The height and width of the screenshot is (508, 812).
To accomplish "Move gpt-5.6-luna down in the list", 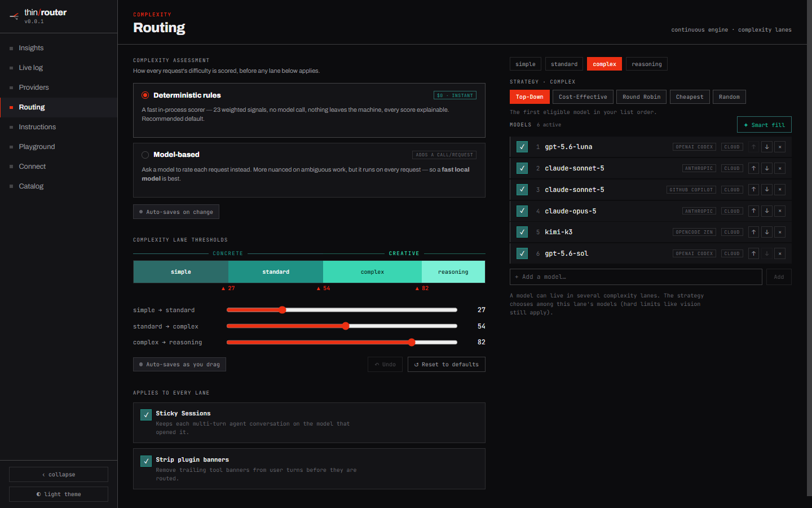I will point(767,147).
